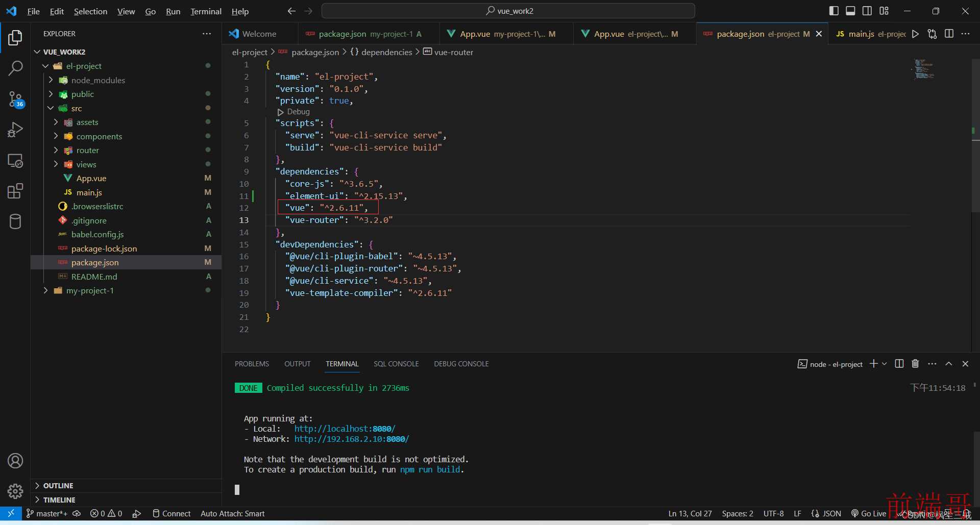Image resolution: width=980 pixels, height=525 pixels.
Task: Toggle Auto Attach: Smart setting
Action: [233, 513]
